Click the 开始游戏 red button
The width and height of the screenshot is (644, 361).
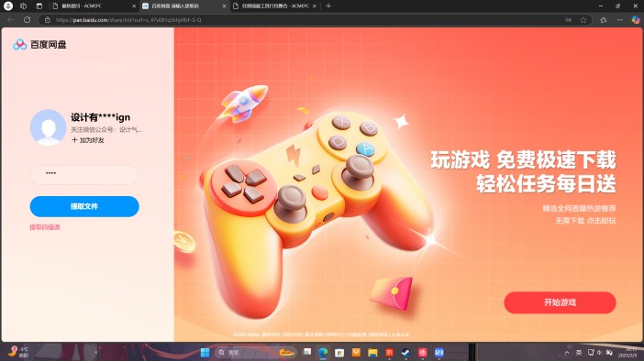(560, 302)
